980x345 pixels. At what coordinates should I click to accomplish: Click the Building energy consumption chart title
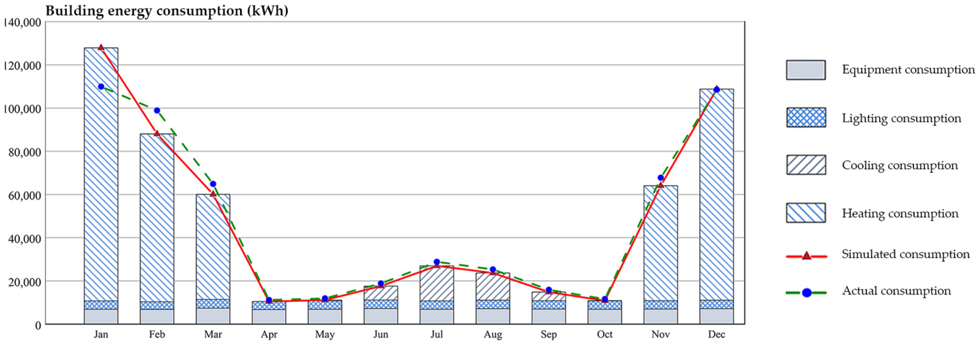pyautogui.click(x=167, y=11)
